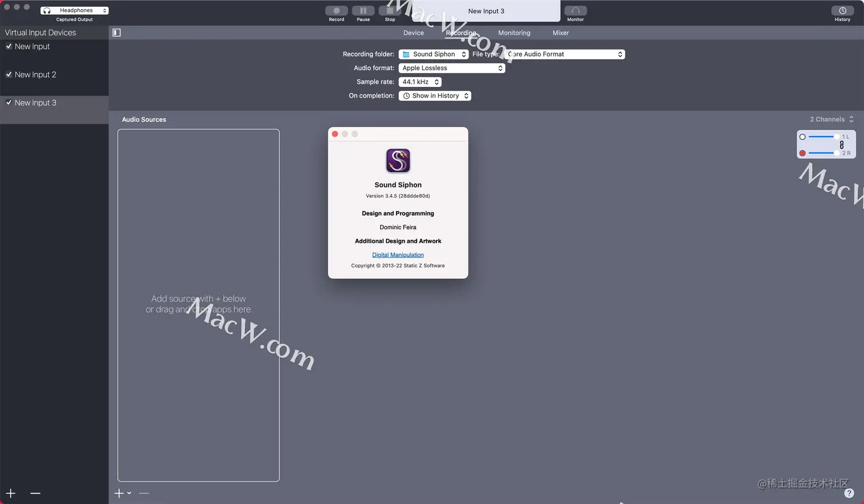Uncheck the New Input 3 checkbox
This screenshot has width=864, height=504.
[9, 102]
